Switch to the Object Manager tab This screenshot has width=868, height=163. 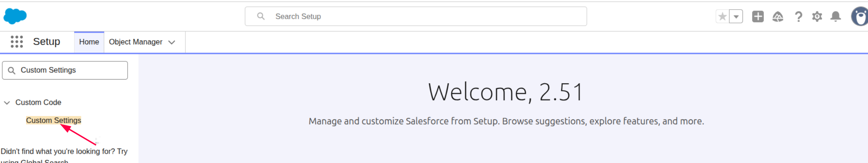click(x=135, y=42)
